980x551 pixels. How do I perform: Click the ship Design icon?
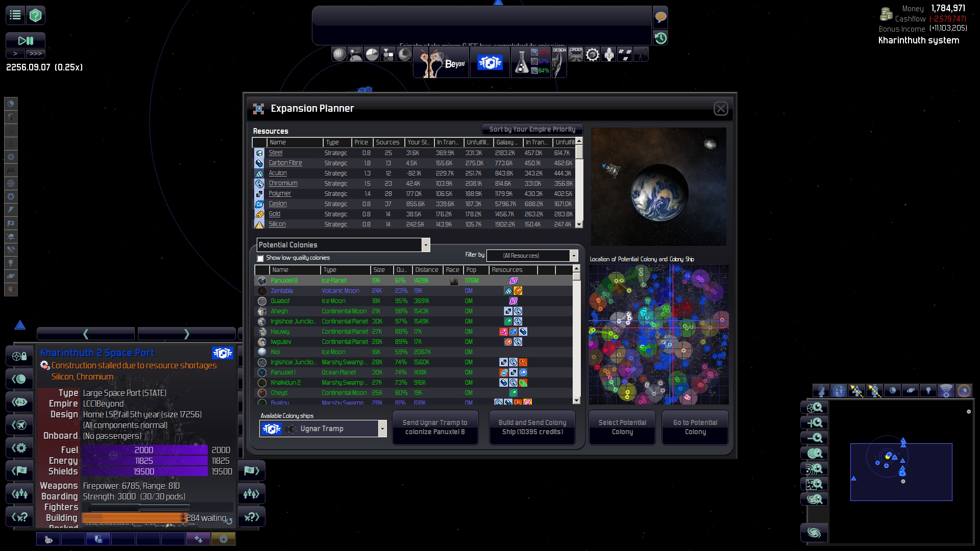[559, 61]
